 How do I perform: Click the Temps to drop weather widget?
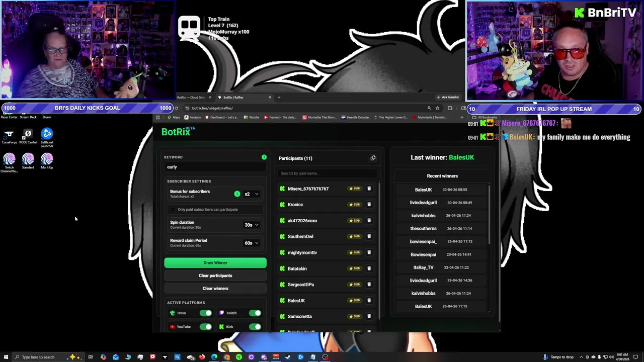pos(558,357)
